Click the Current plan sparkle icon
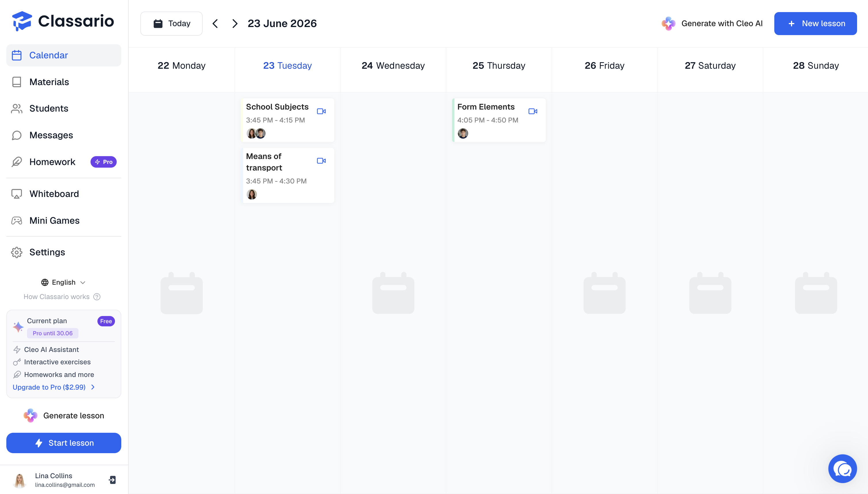Screen dimensions: 868x494 click(18, 327)
